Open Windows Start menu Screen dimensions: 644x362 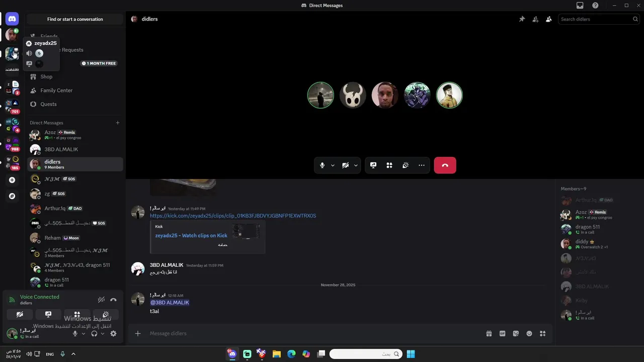pos(411,354)
